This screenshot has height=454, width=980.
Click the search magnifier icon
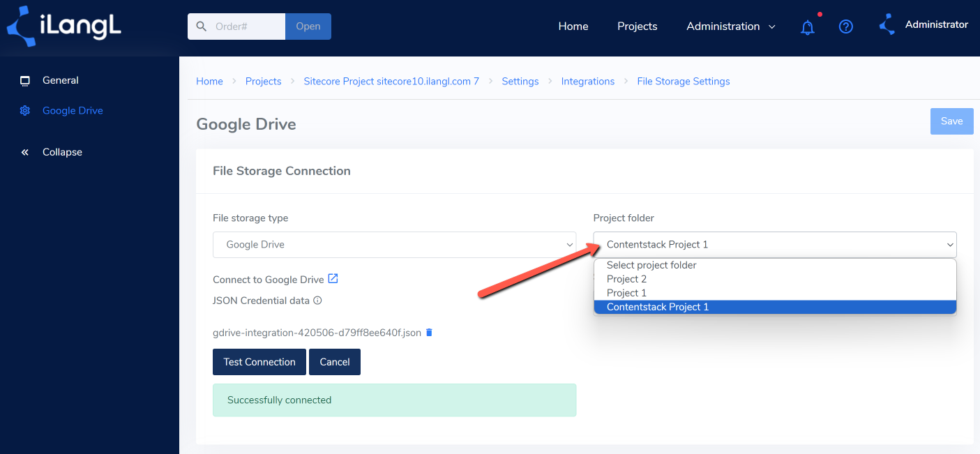point(202,27)
